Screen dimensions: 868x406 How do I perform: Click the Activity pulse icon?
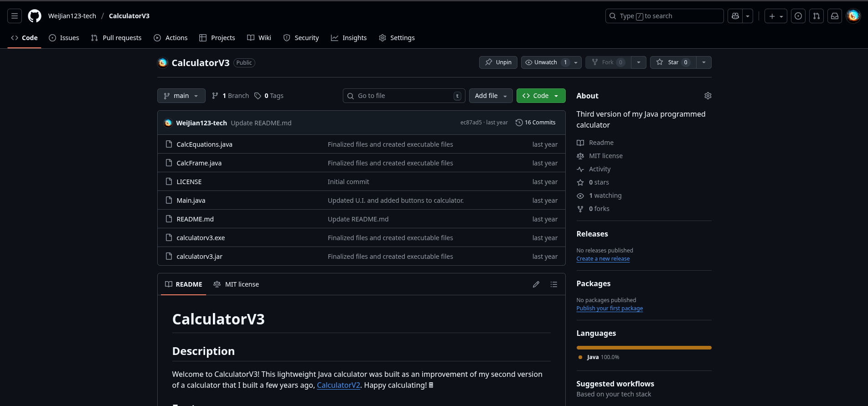pos(580,169)
